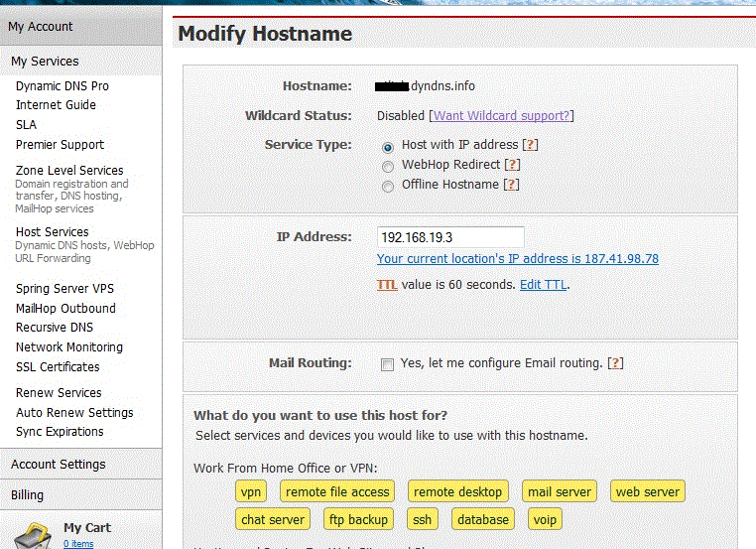The height and width of the screenshot is (549, 756).
Task: Select the web server tag
Action: click(648, 492)
